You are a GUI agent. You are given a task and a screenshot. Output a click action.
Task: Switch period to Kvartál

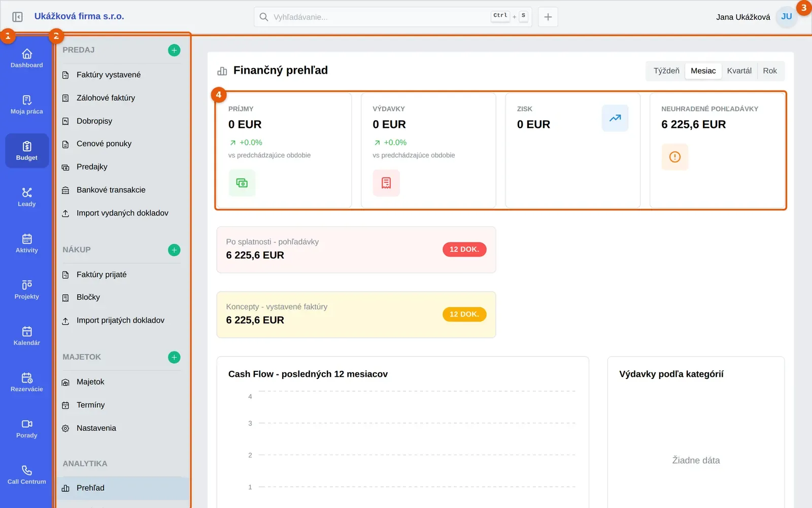click(739, 71)
